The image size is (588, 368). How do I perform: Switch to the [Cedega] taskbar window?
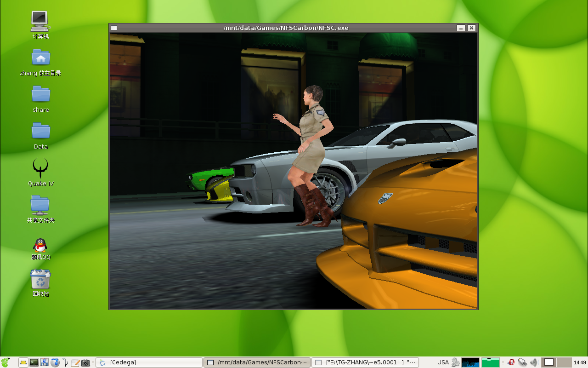149,362
